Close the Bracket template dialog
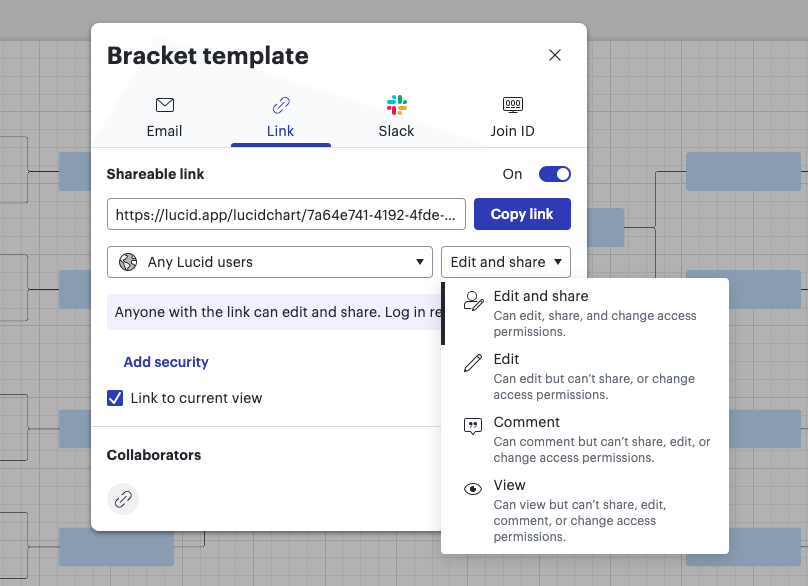The width and height of the screenshot is (808, 586). (x=555, y=55)
